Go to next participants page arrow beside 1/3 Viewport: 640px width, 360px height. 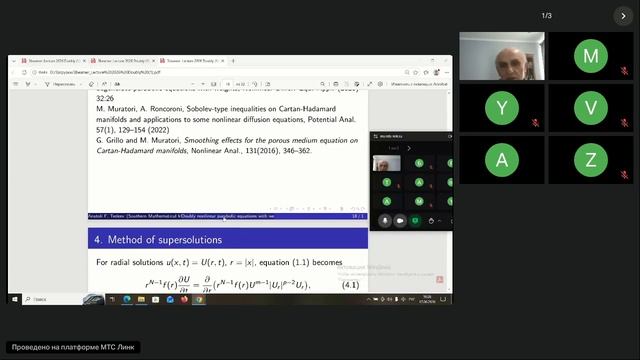tap(623, 16)
